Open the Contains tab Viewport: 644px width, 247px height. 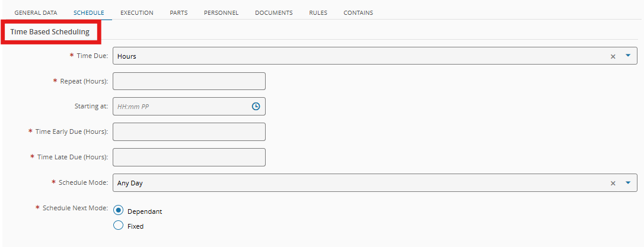click(x=358, y=12)
